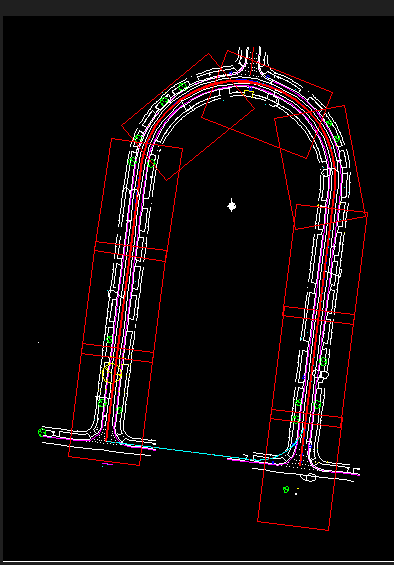
Task: Select the lone white dot beside the bottom green symbol
Action: coord(296,494)
